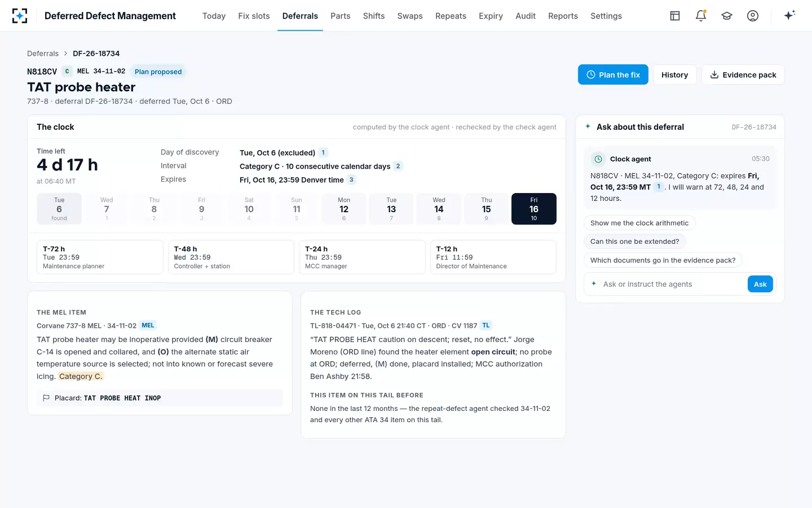The image size is (812, 508).
Task: Download the Evidence pack
Action: click(x=743, y=75)
